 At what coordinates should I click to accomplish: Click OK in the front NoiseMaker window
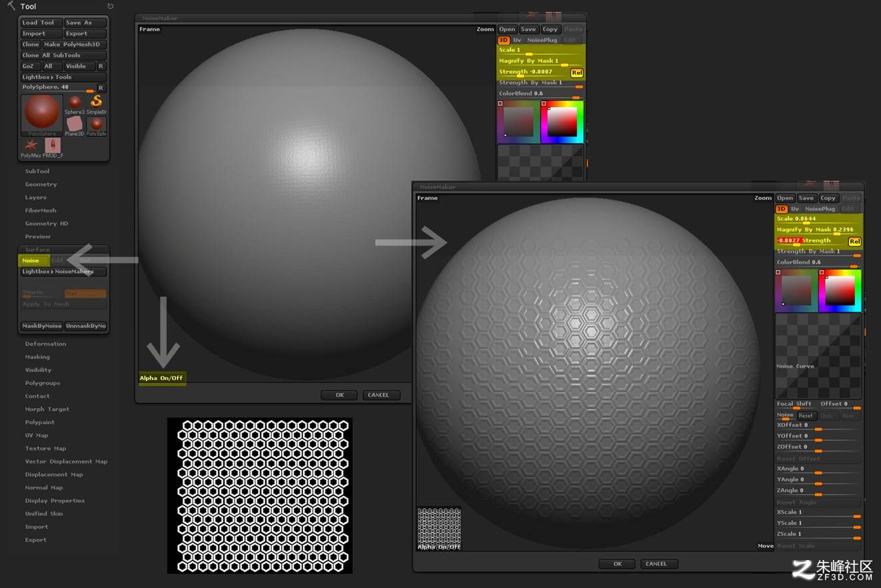[x=617, y=564]
